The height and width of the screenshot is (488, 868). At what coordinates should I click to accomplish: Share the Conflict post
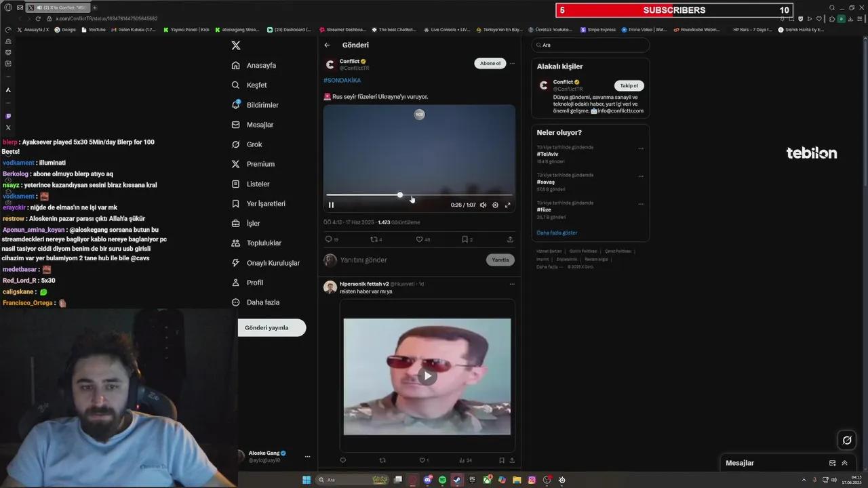pyautogui.click(x=510, y=239)
